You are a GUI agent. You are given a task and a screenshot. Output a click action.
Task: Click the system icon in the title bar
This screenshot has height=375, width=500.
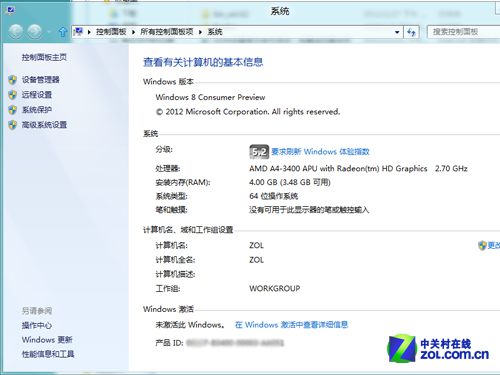pyautogui.click(x=10, y=10)
